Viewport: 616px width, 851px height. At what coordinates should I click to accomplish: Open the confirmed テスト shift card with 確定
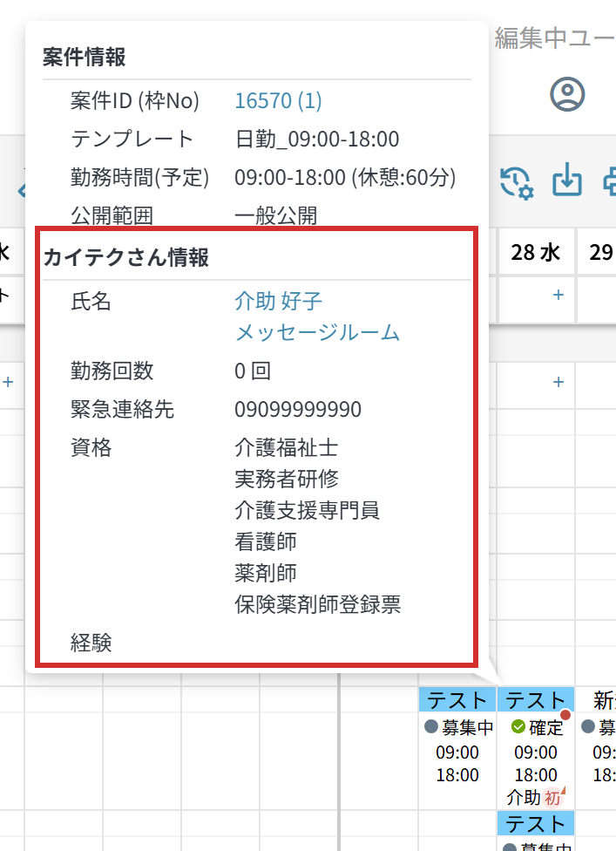click(536, 748)
